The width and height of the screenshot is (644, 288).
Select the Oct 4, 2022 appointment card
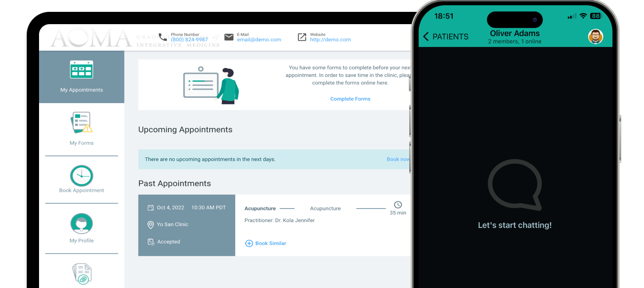(186, 225)
